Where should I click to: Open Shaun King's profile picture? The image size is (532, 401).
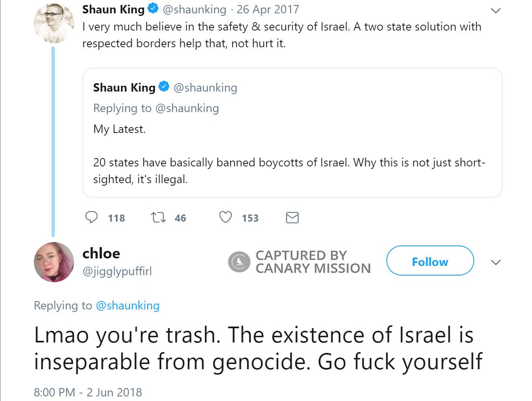click(x=54, y=23)
